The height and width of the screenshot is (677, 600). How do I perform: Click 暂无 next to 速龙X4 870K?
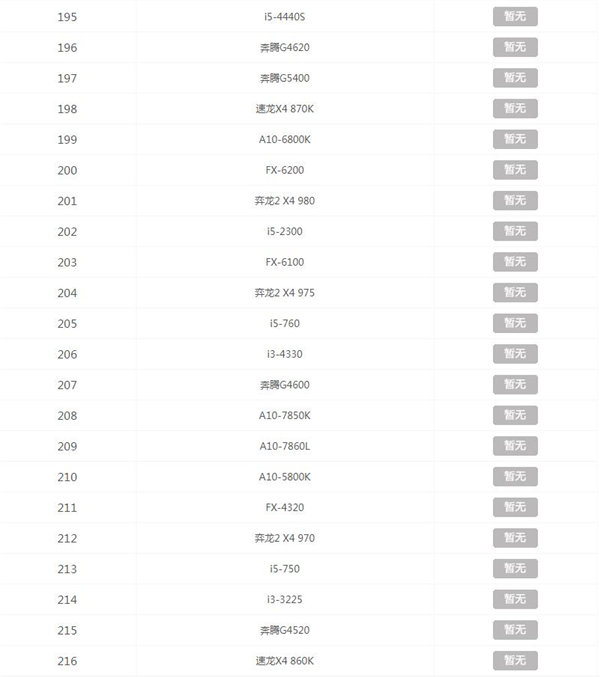(x=515, y=108)
